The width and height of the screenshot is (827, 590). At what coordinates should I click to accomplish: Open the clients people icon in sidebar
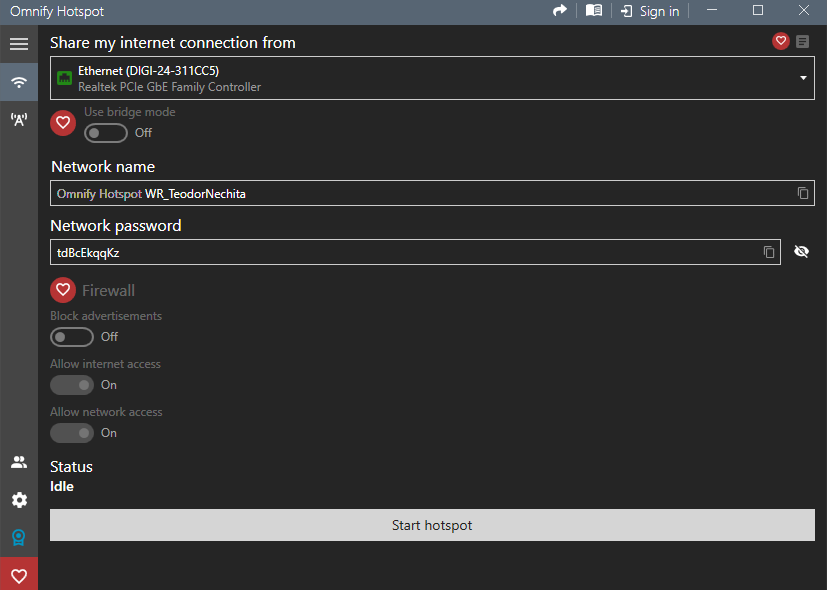[19, 462]
